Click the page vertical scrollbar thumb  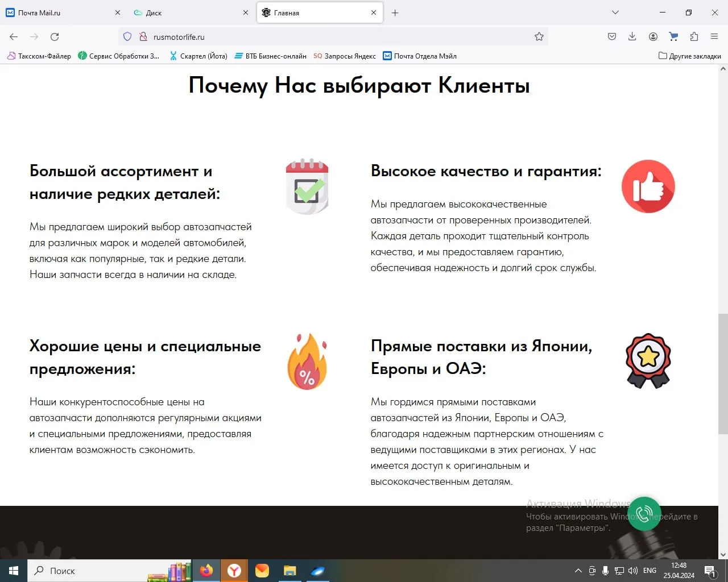[x=723, y=373]
